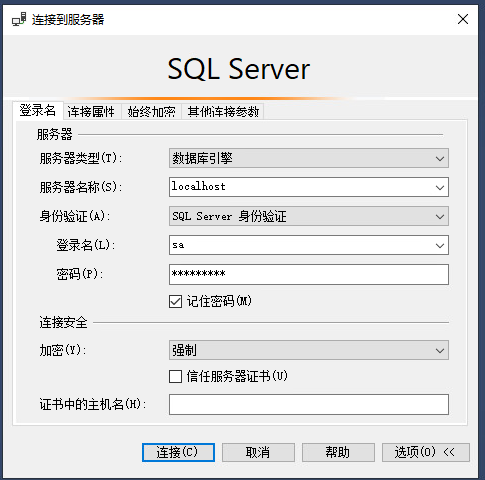485x480 pixels.
Task: Click the 证书中的主机名(H) label
Action: click(x=93, y=404)
